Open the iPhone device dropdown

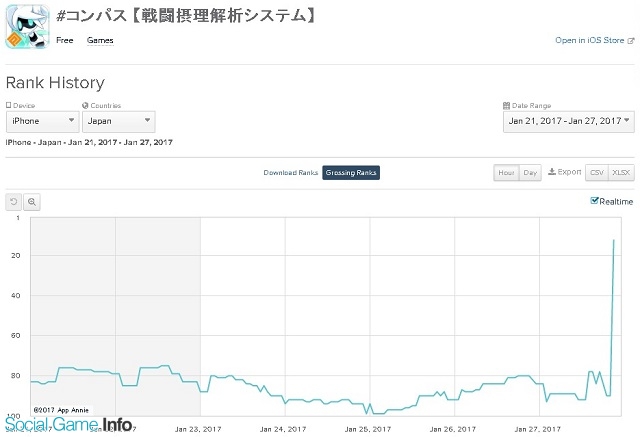pos(42,121)
